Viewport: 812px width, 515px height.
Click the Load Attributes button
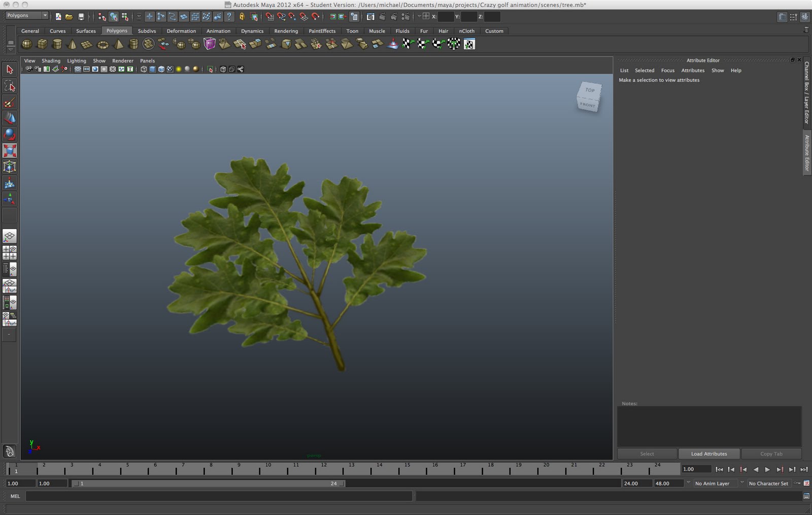[708, 454]
